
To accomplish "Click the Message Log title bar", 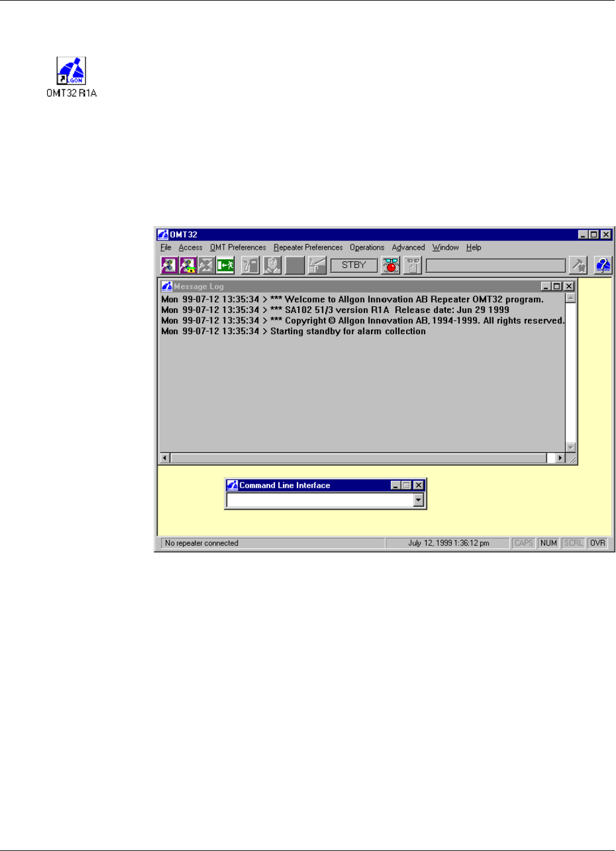I will pos(367,286).
